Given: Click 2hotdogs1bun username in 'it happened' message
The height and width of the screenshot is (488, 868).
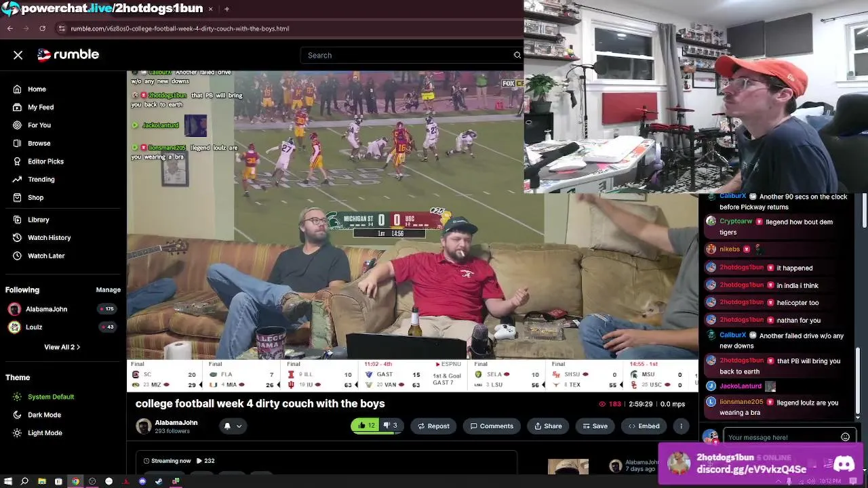Looking at the screenshot, I should point(741,268).
